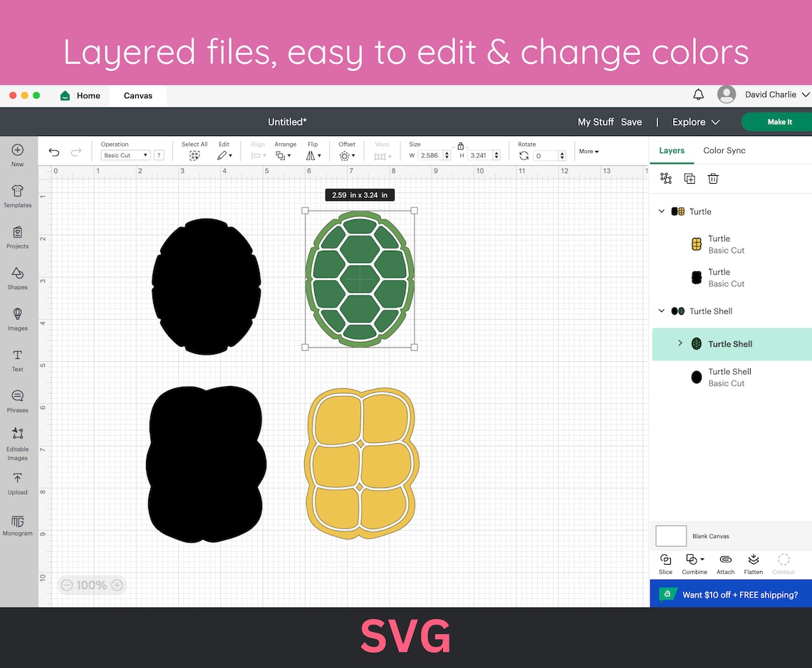Open the Canvas tab
812x668 pixels.
pyautogui.click(x=137, y=95)
